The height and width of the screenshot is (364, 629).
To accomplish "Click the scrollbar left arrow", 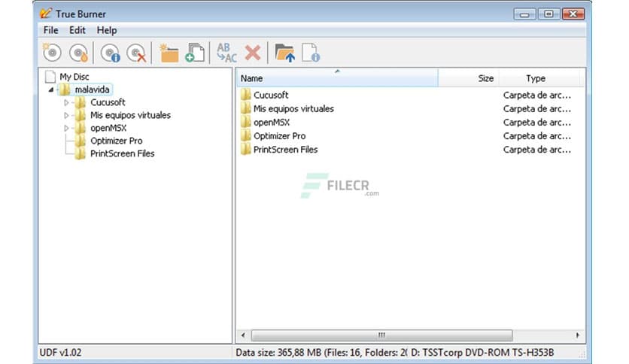I will point(243,335).
